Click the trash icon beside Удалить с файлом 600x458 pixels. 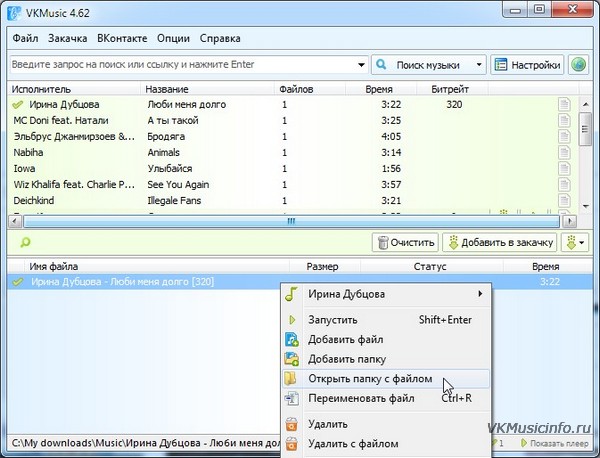pos(292,444)
